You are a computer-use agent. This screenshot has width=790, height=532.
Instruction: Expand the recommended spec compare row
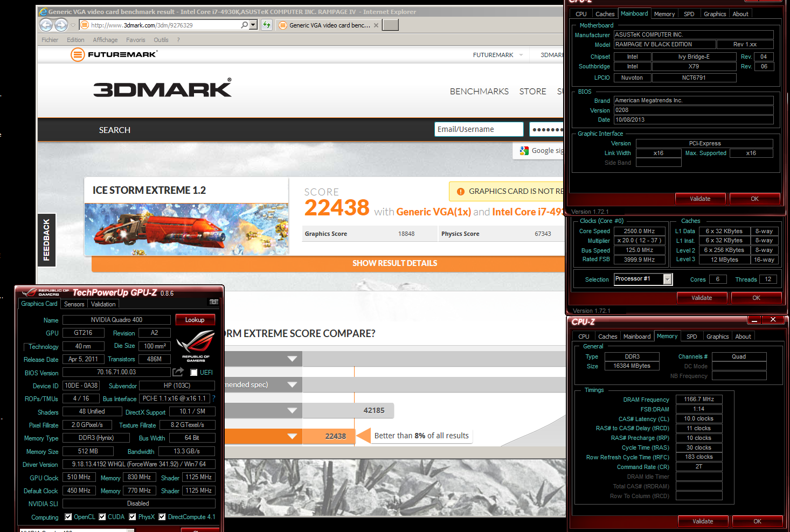coord(292,384)
